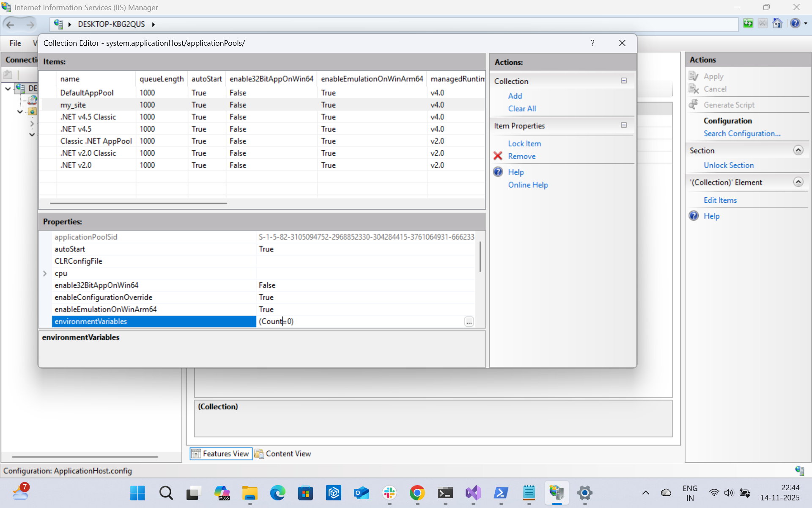Click the Add collection link
Image resolution: width=812 pixels, height=508 pixels.
(x=515, y=96)
